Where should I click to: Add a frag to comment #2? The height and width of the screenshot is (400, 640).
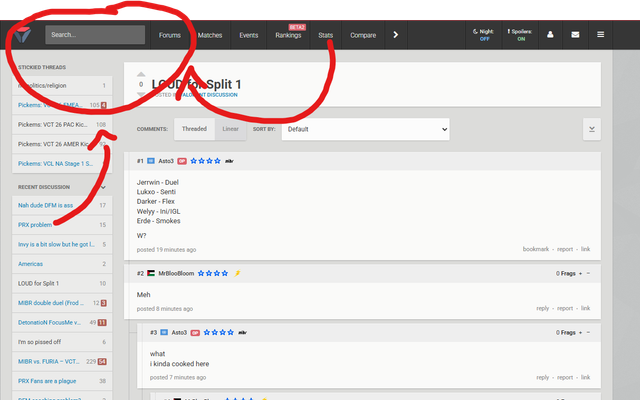[x=580, y=273]
